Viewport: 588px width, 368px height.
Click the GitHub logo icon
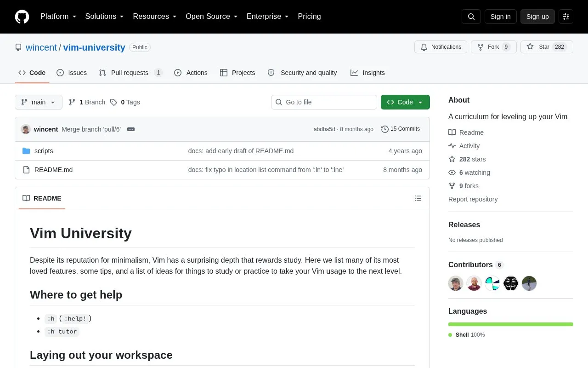tap(22, 17)
